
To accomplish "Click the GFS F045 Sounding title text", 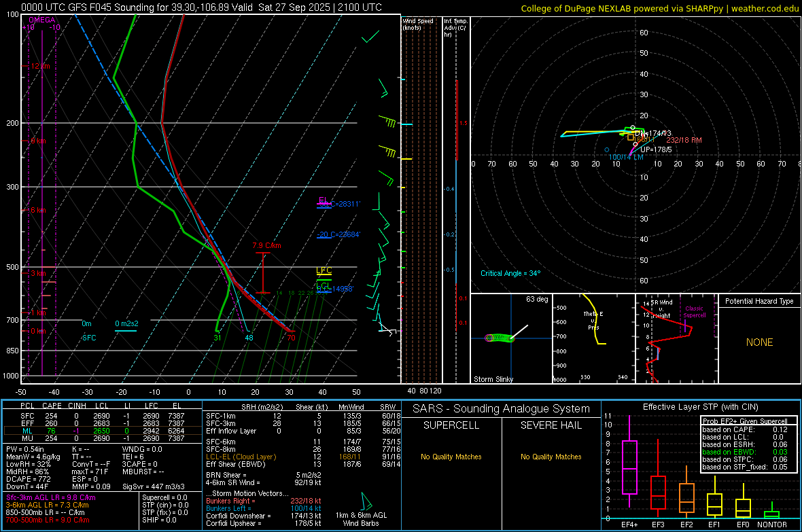I will pos(202,7).
